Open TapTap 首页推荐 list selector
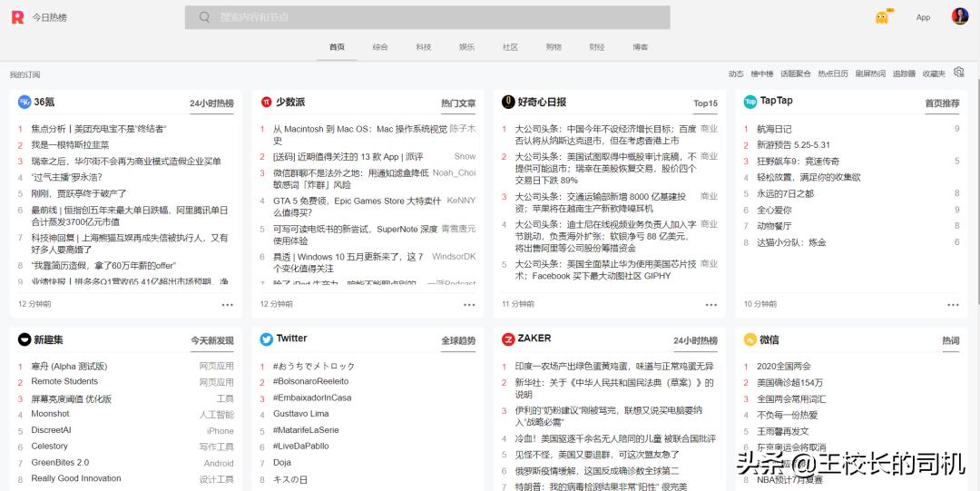 pos(943,103)
